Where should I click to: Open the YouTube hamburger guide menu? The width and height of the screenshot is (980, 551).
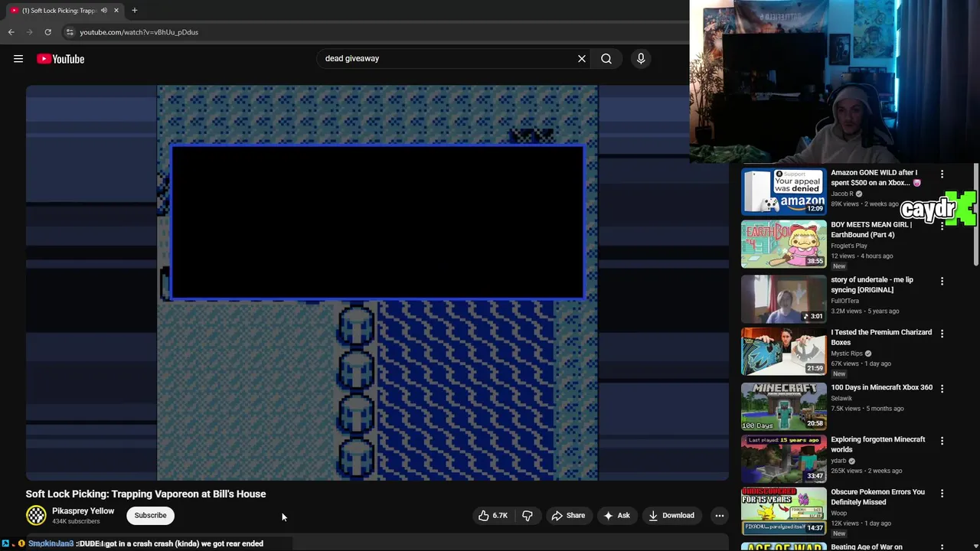coord(18,59)
